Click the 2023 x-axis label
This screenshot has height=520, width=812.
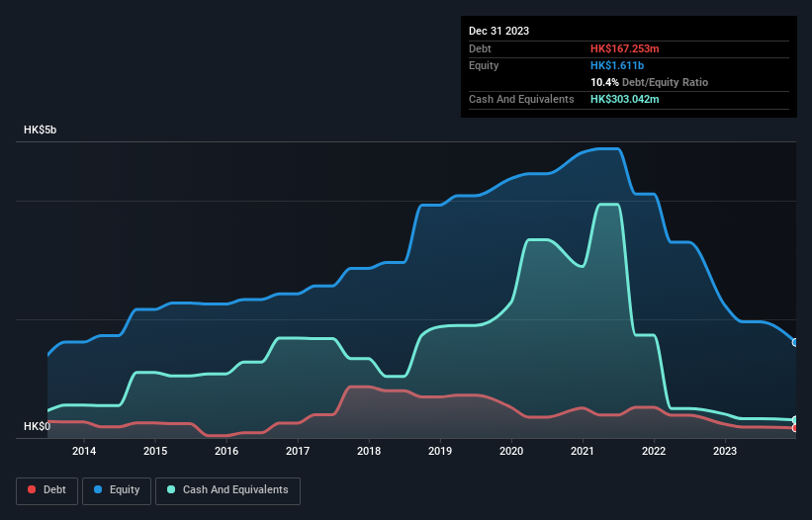pyautogui.click(x=725, y=451)
